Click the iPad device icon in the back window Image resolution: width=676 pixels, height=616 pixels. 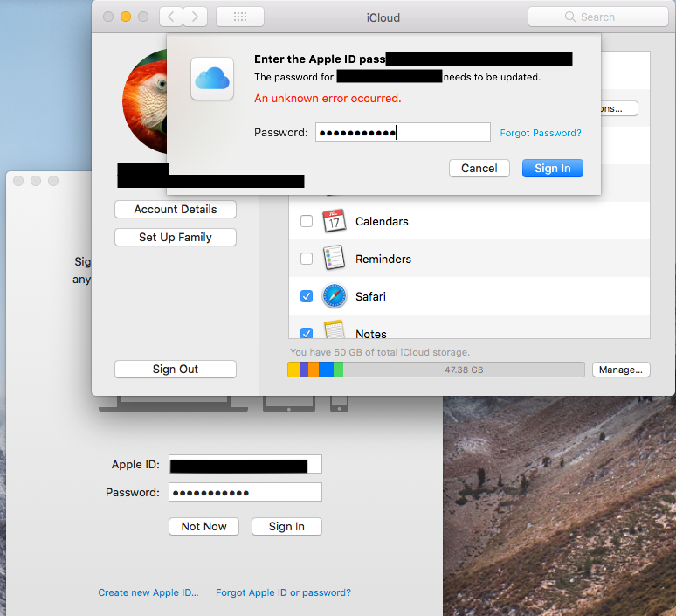[x=289, y=405]
